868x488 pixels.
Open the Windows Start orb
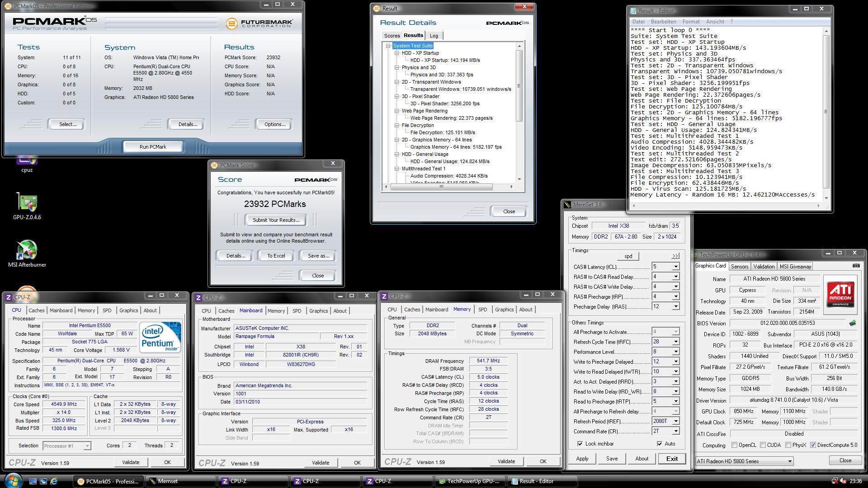[13, 481]
